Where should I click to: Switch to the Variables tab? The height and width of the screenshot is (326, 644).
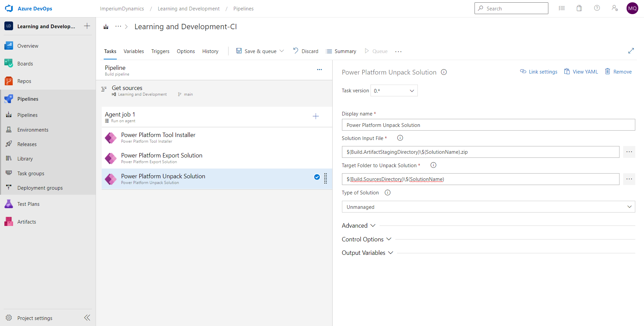tap(134, 51)
